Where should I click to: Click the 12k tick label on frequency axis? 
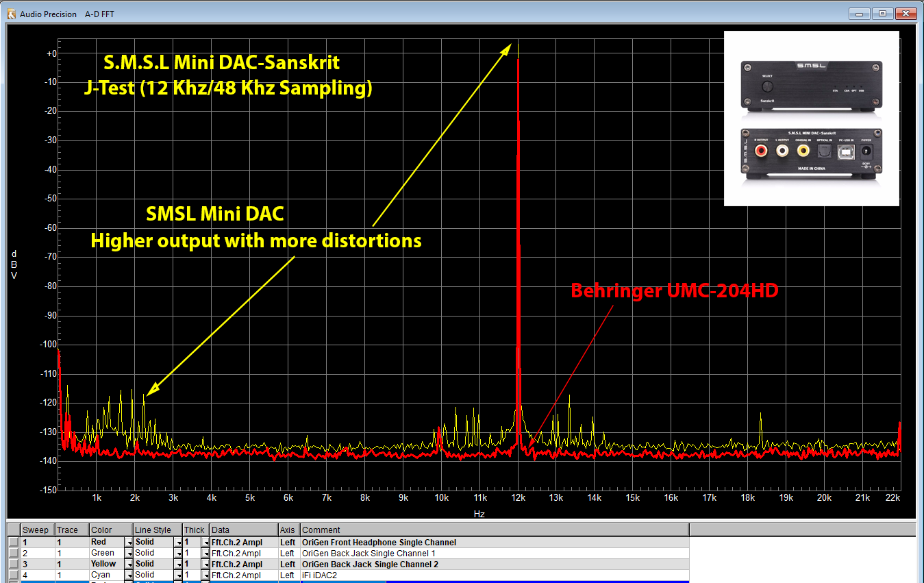518,498
